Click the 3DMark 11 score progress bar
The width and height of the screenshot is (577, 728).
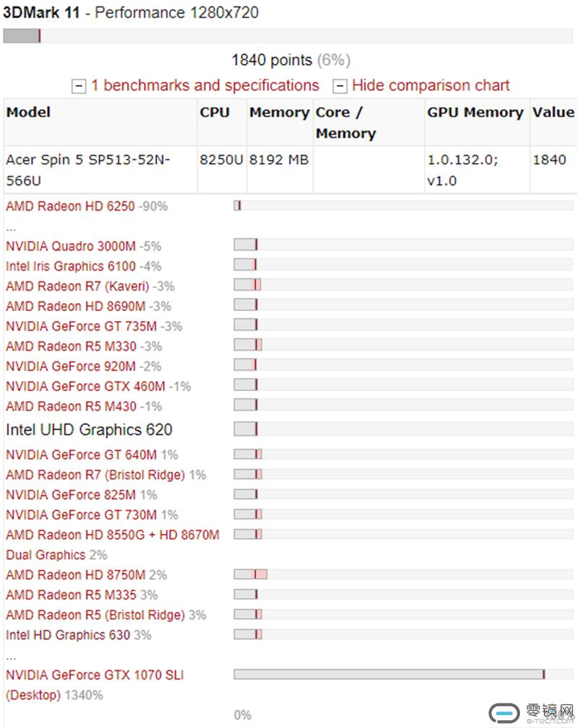288,36
